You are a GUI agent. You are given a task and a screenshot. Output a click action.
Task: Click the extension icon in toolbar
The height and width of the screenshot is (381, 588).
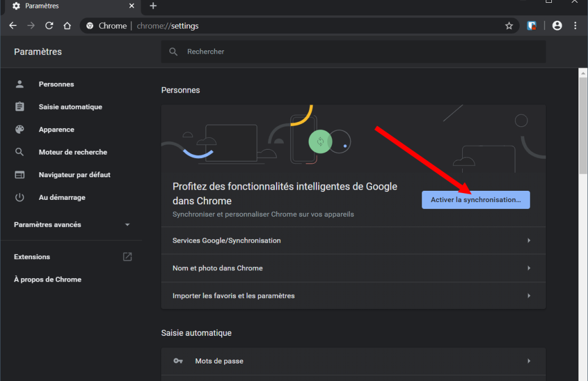pyautogui.click(x=532, y=25)
